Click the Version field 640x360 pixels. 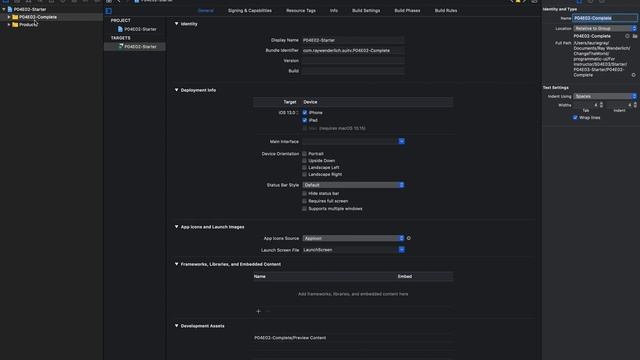(x=353, y=61)
